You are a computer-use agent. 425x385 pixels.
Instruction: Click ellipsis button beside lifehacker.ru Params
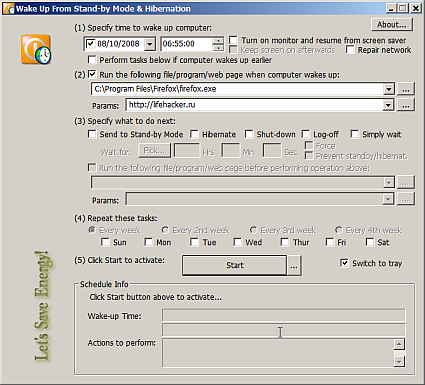pyautogui.click(x=406, y=105)
